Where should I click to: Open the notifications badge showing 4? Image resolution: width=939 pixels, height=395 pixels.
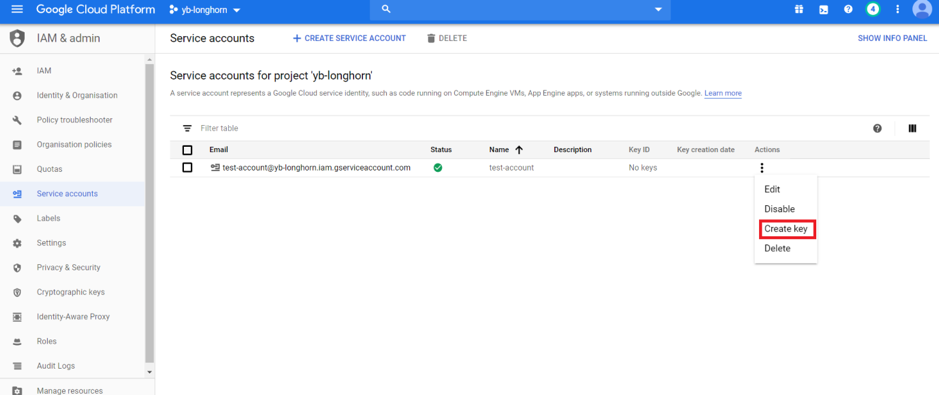pyautogui.click(x=873, y=10)
